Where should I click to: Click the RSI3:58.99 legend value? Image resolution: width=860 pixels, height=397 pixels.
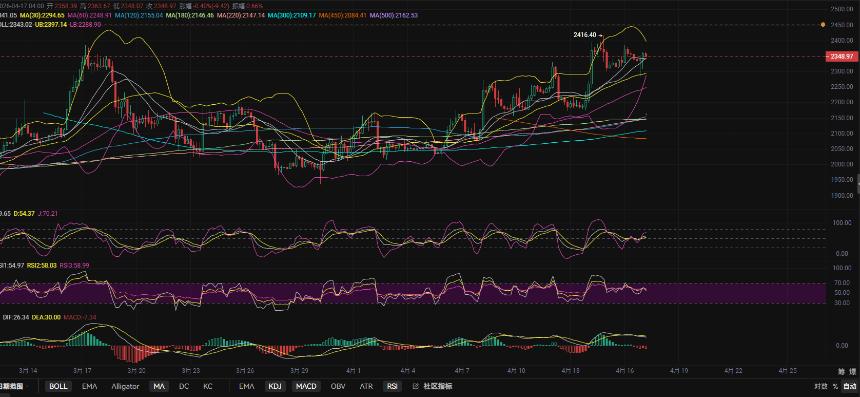(75, 265)
